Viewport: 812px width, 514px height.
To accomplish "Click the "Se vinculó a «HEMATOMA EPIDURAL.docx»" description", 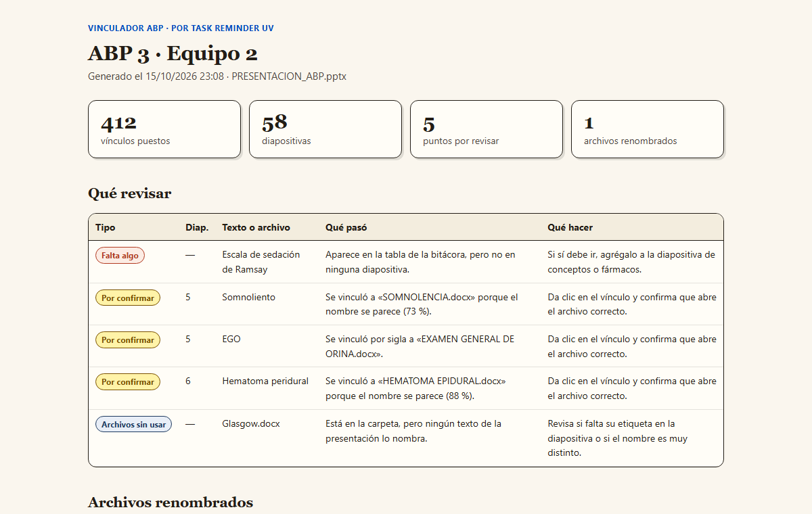I will point(415,388).
